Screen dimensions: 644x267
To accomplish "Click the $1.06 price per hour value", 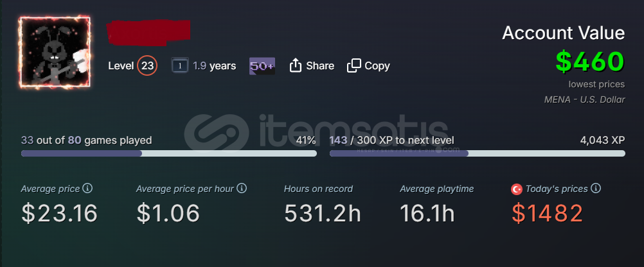I will click(168, 213).
